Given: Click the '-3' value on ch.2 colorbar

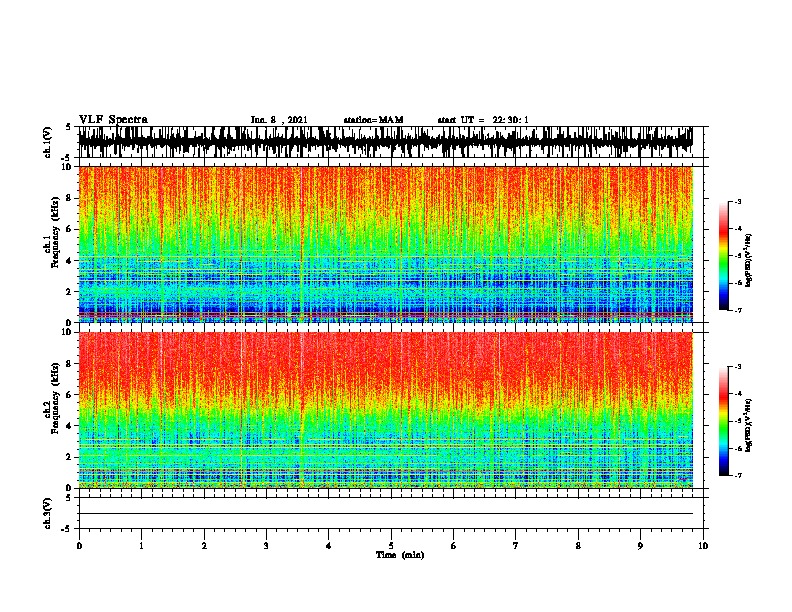Looking at the screenshot, I should click(x=737, y=367).
